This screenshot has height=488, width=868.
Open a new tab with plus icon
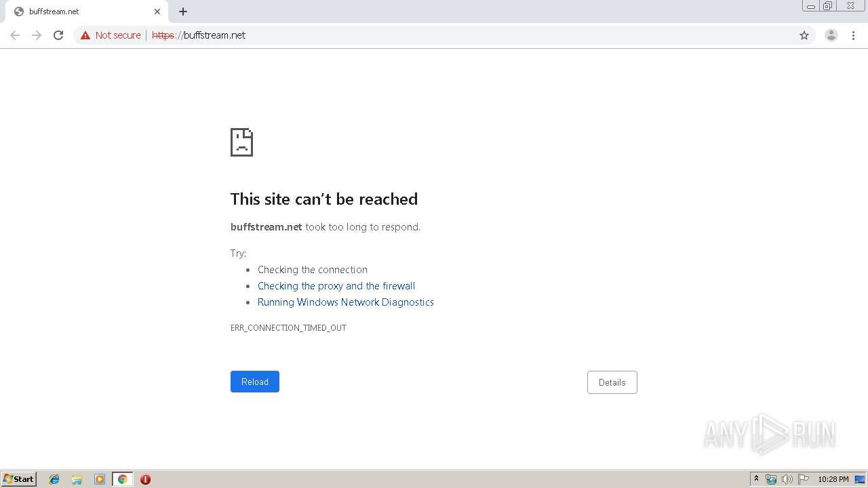(183, 12)
